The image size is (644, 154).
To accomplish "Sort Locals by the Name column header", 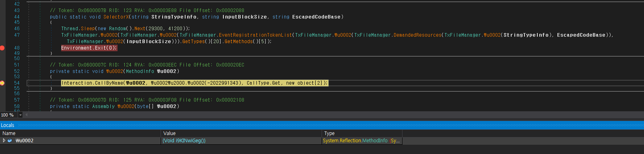I will point(80,133).
